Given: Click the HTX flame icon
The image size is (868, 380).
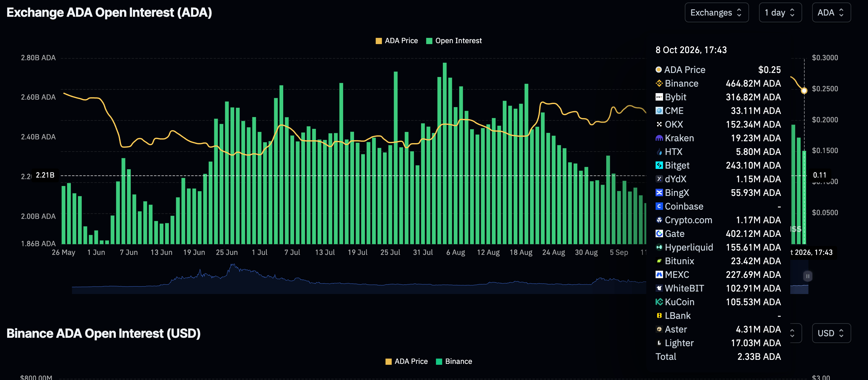Looking at the screenshot, I should pyautogui.click(x=659, y=152).
